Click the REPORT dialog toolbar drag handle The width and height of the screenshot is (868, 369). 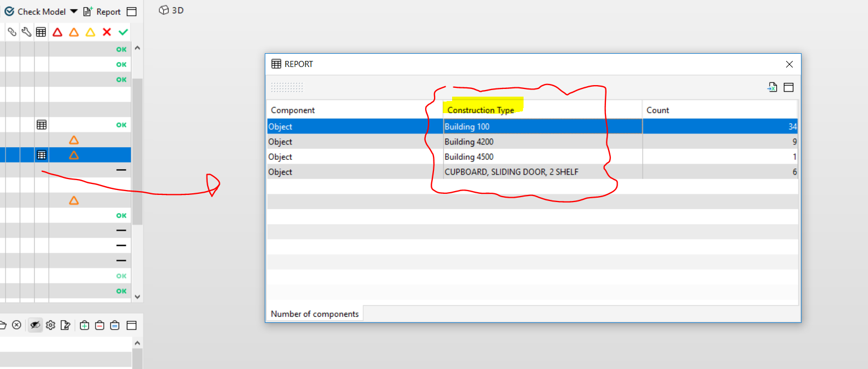[287, 87]
